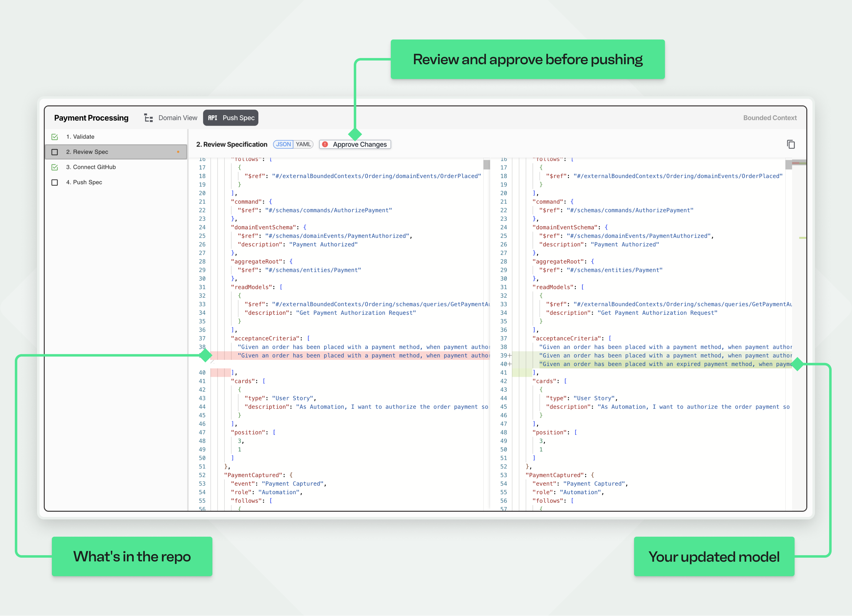Click the Approve Changes button

[x=355, y=144]
